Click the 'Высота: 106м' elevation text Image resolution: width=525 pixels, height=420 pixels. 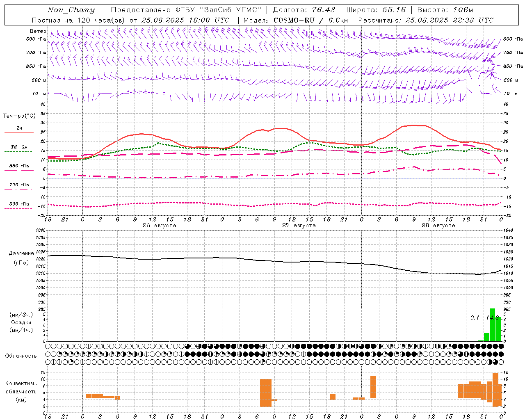click(x=445, y=10)
